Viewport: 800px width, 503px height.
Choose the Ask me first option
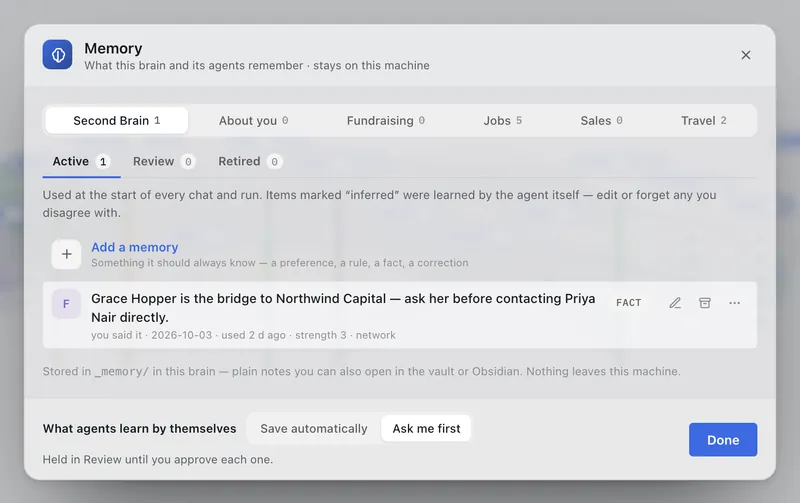(426, 429)
